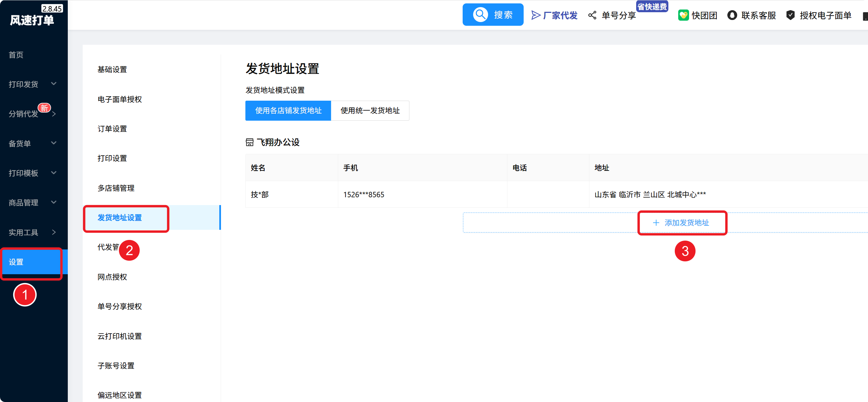Open 快团团 via its green icon
Image resolution: width=868 pixels, height=402 pixels.
pyautogui.click(x=683, y=15)
